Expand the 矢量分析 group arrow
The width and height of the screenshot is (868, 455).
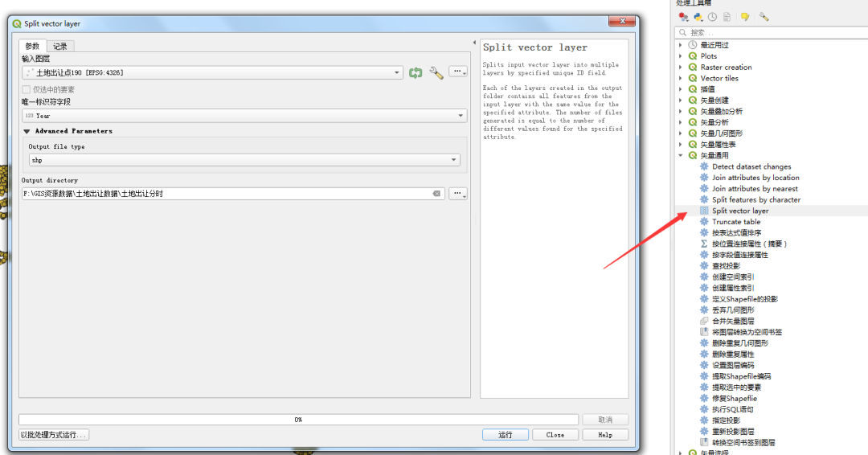coord(681,122)
